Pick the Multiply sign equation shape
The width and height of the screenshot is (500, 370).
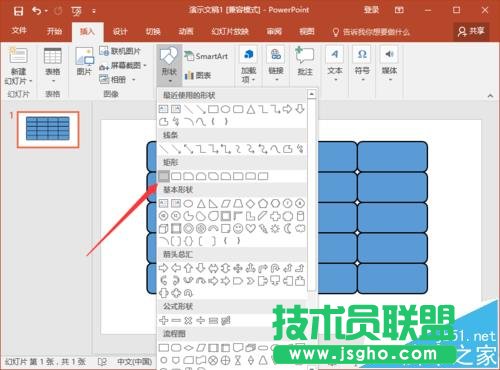coord(188,321)
